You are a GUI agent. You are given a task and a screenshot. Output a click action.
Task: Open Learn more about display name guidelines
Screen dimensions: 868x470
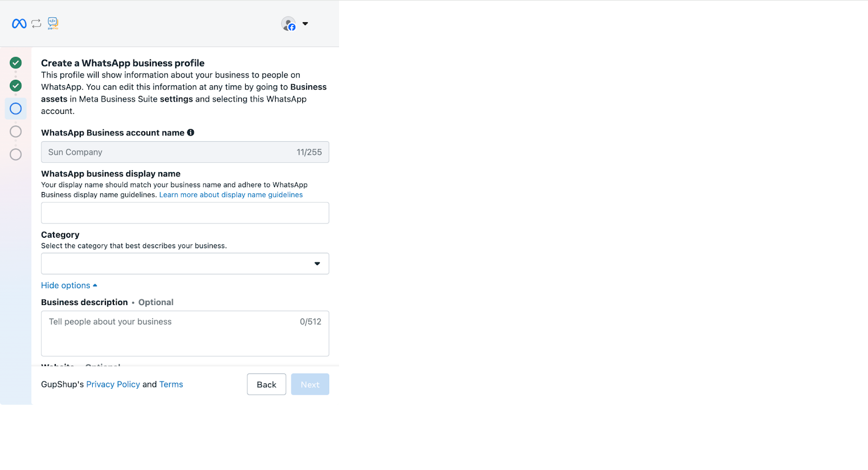(x=231, y=195)
